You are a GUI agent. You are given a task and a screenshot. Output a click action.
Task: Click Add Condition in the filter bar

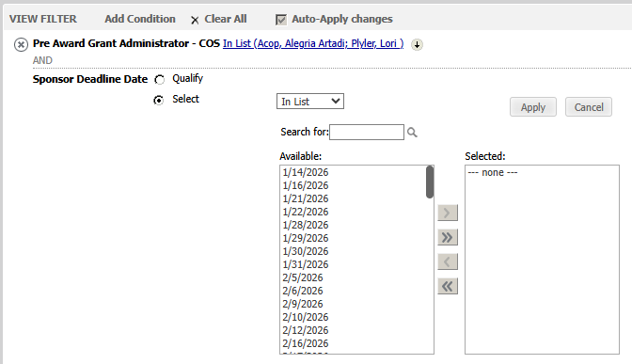coord(140,19)
